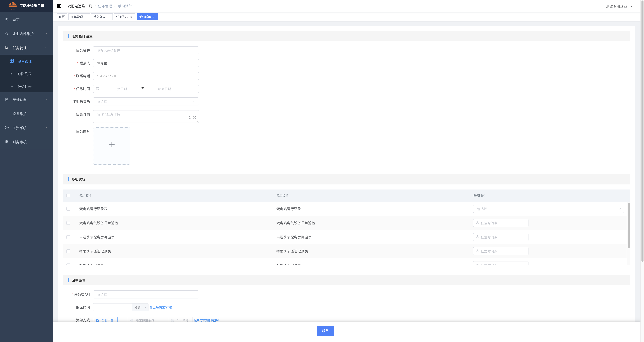Click the calendar icon in 任务时间 field
Viewport: 644px width, 342px height.
(98, 89)
